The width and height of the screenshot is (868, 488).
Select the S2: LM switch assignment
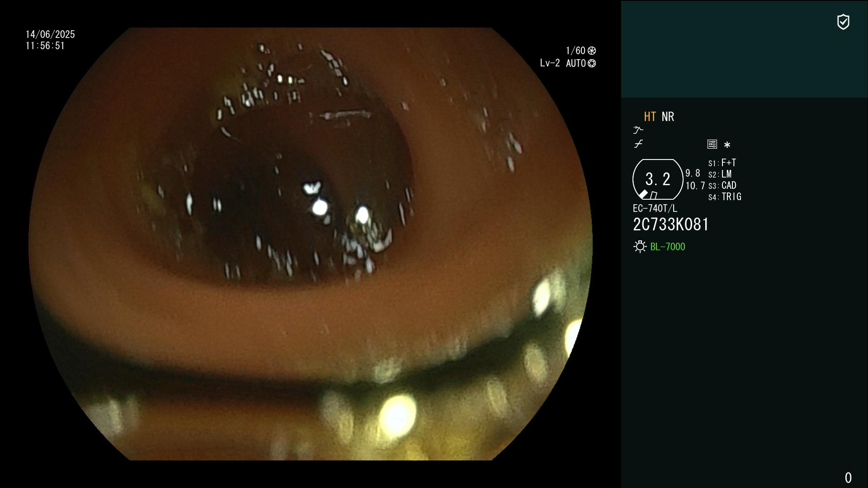click(720, 174)
